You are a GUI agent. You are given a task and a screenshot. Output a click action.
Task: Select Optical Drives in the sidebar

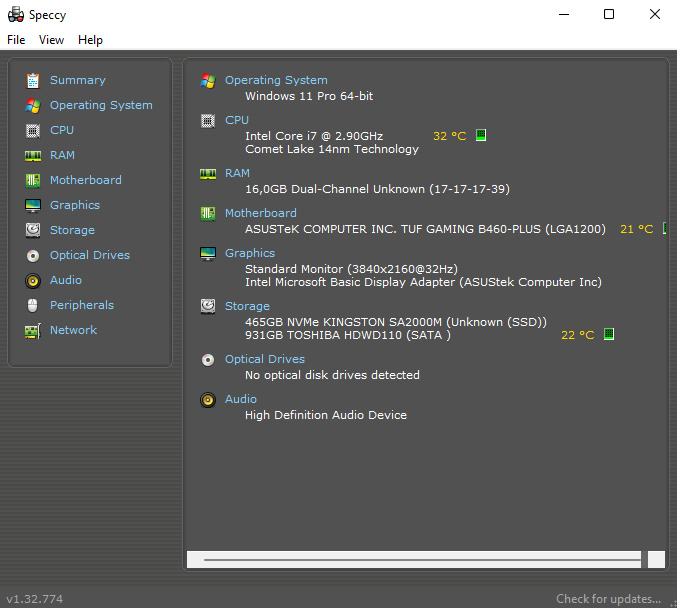click(90, 255)
